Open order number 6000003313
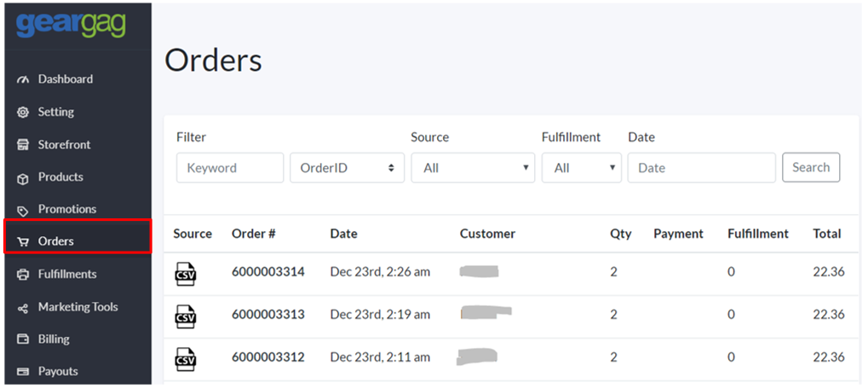This screenshot has width=868, height=388. [267, 315]
